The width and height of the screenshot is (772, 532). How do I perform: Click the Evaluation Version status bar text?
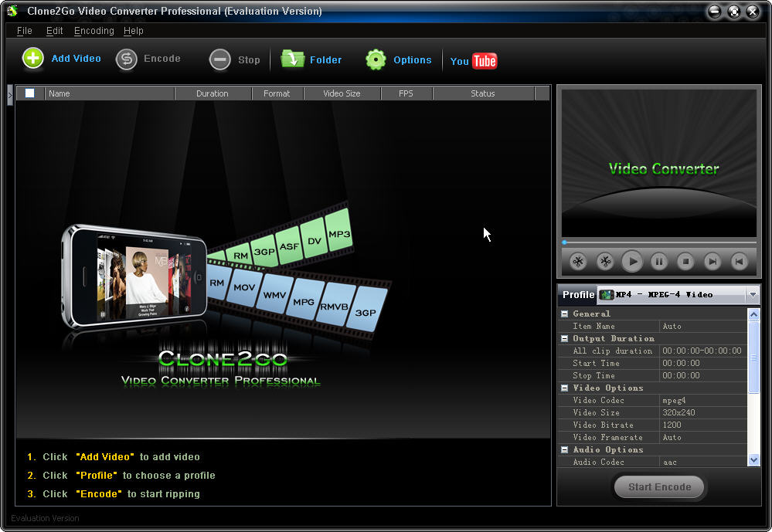point(45,518)
